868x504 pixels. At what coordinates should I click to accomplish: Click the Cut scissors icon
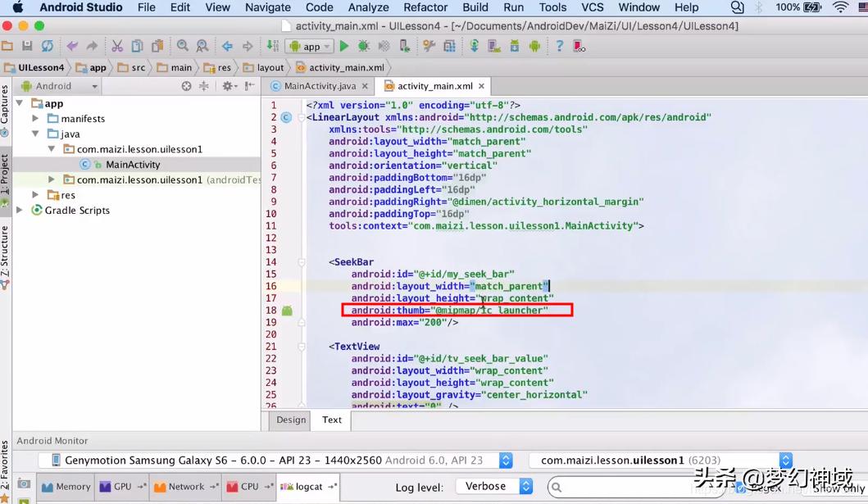point(117,47)
